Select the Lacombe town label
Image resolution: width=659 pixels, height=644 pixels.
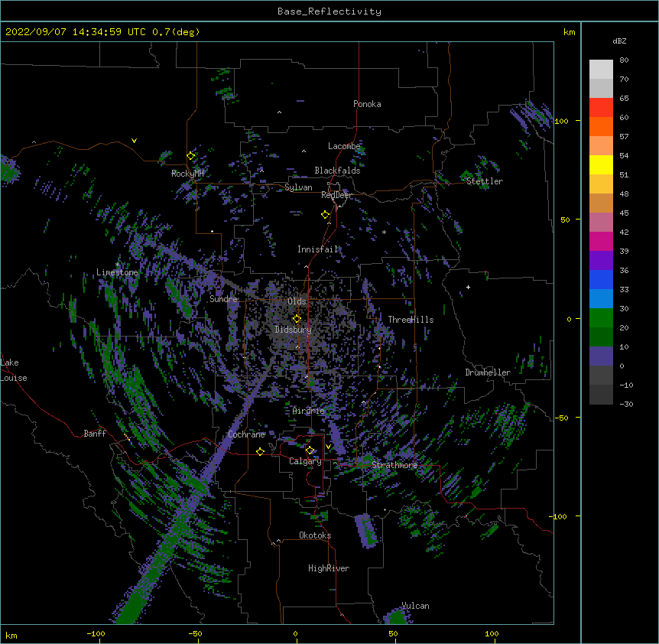coord(344,146)
